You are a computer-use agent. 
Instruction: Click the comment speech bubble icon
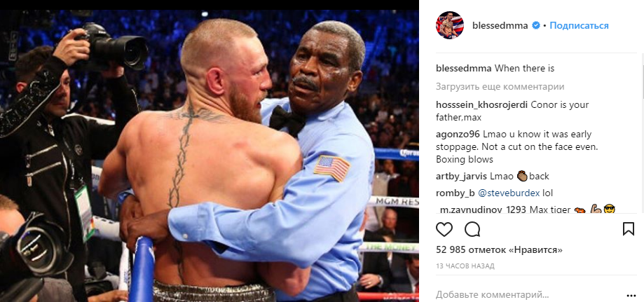pos(472,229)
